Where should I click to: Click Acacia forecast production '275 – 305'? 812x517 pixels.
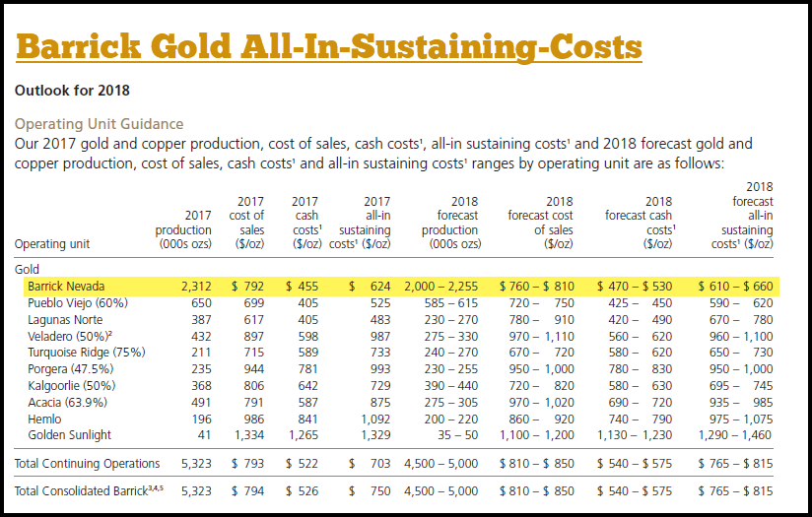pyautogui.click(x=451, y=402)
